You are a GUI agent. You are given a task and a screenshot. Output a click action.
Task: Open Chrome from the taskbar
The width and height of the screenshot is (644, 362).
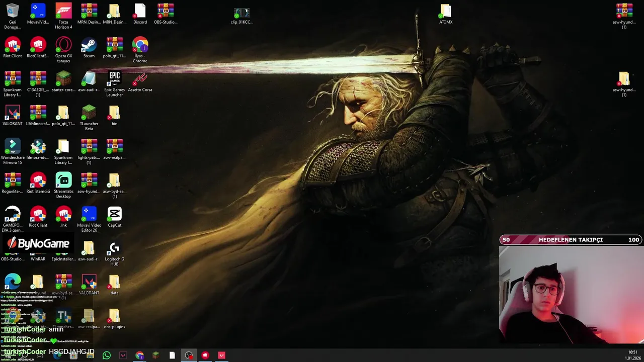point(139,355)
